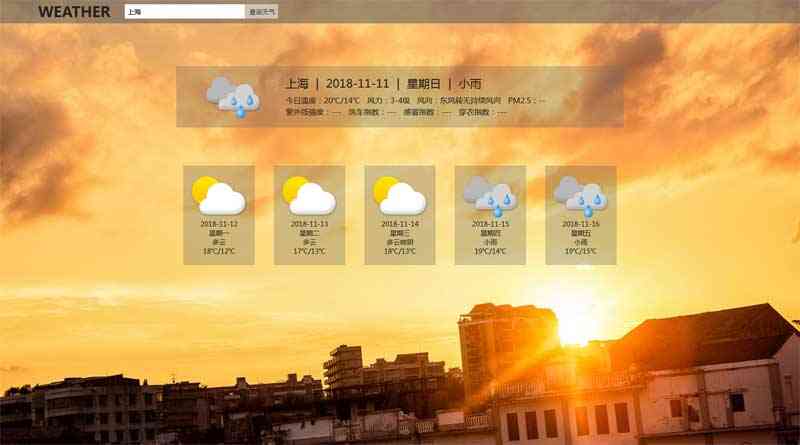Screen dimensions: 800x445
Task: Click the PM2.5 reading in today's panel
Action: tap(527, 101)
